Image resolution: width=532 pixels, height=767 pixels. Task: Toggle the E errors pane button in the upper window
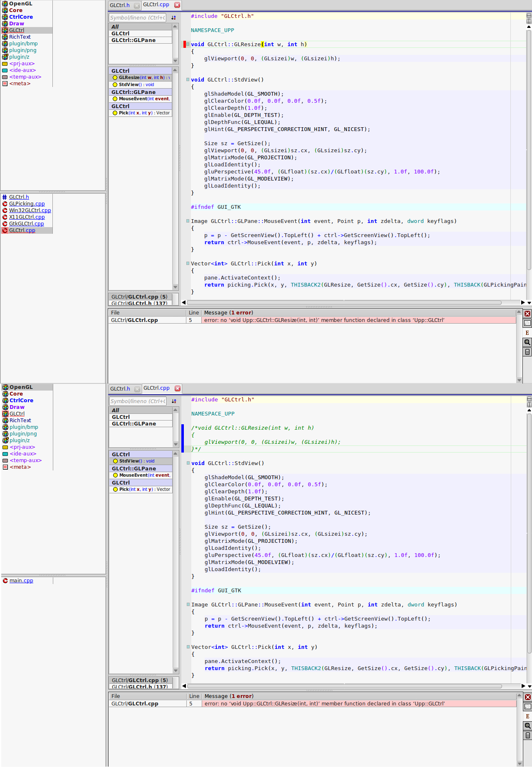pyautogui.click(x=527, y=333)
